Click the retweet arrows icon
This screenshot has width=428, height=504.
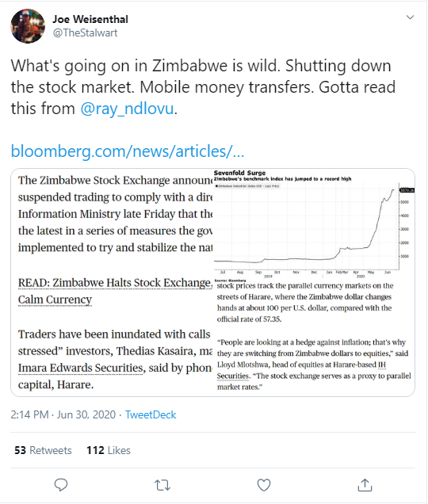point(162,485)
